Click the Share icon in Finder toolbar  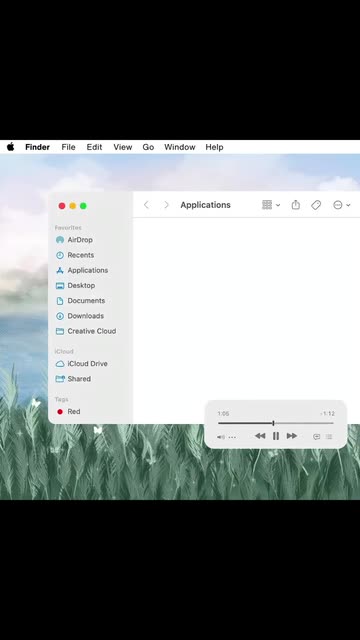296,204
